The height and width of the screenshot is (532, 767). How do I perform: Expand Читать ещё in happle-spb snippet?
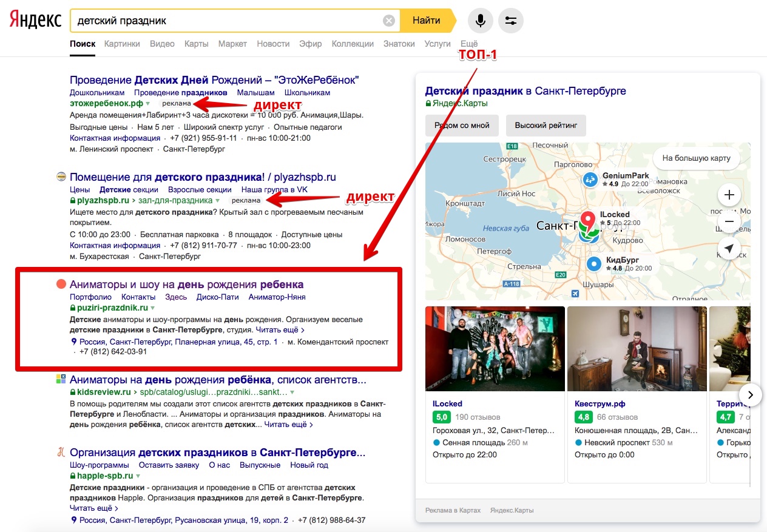click(x=93, y=508)
